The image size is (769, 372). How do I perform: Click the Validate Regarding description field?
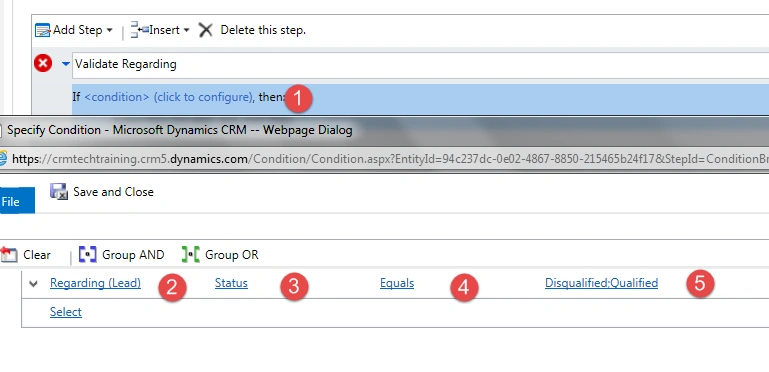420,65
